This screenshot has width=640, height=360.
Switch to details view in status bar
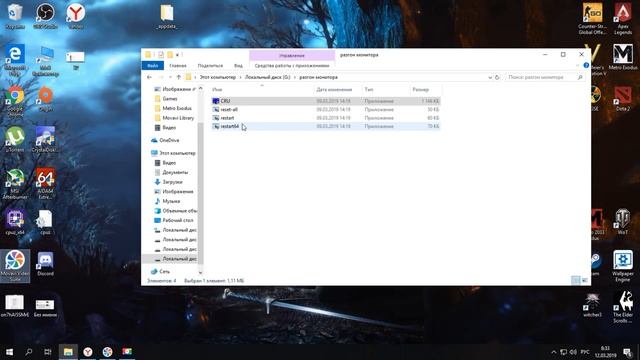click(x=576, y=280)
